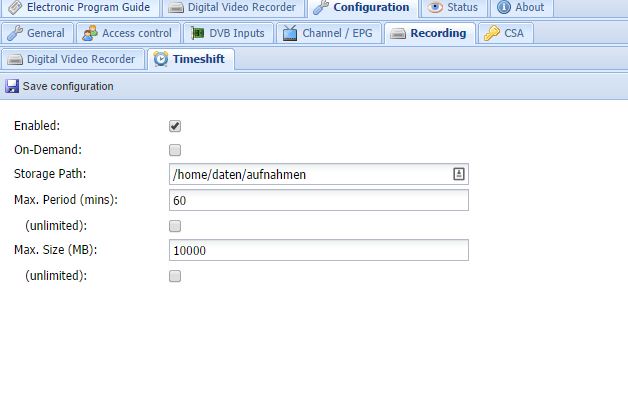Tick the On-Demand checkbox
This screenshot has width=628, height=397.
pos(175,150)
